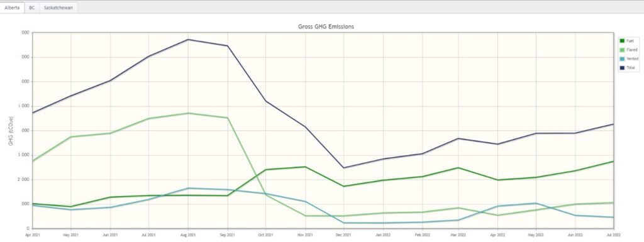This screenshot has height=242, width=644.
Task: Toggle the Fuel series via its dark green swatch
Action: [622, 41]
